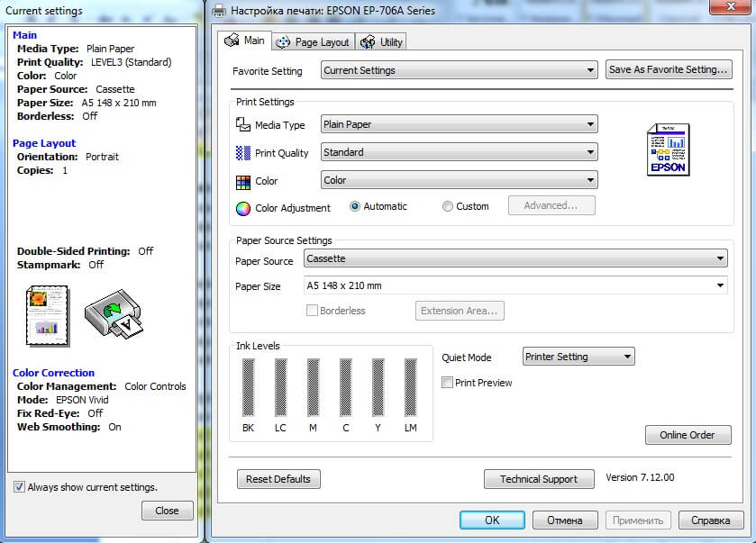Click the M ink level bar
This screenshot has width=756, height=543.
[314, 387]
